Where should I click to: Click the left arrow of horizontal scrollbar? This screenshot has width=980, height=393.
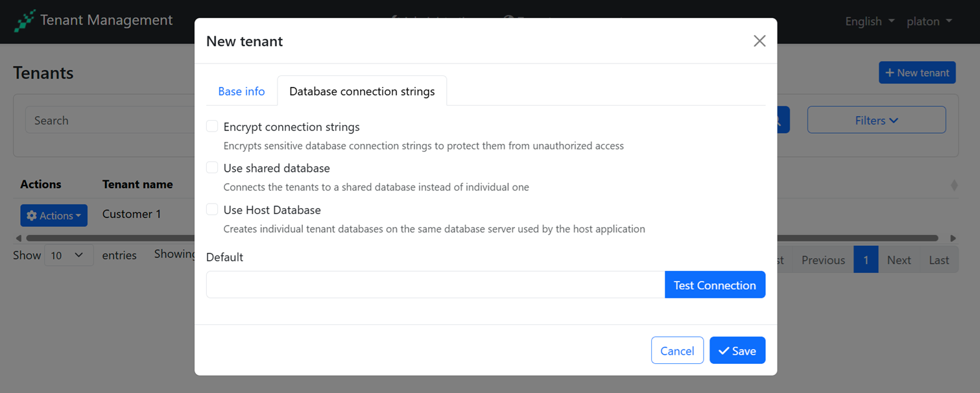[x=18, y=238]
